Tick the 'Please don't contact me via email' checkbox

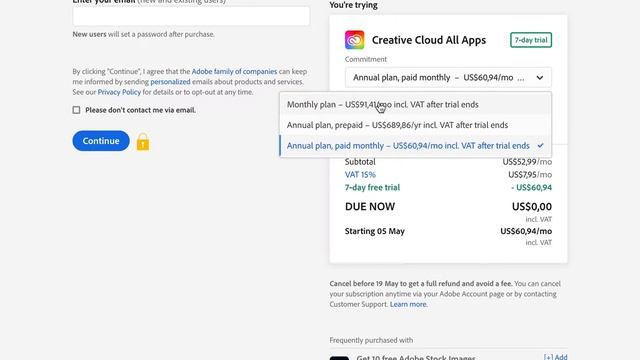[76, 110]
